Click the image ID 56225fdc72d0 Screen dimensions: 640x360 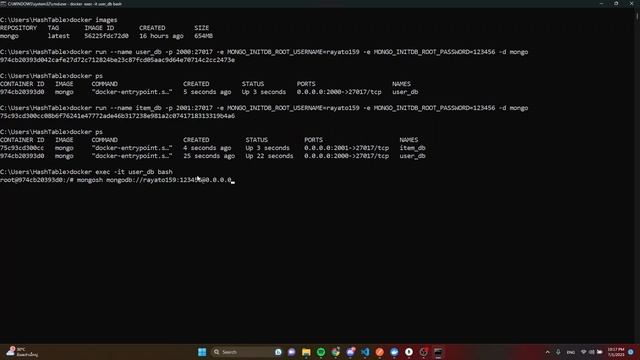pyautogui.click(x=107, y=36)
